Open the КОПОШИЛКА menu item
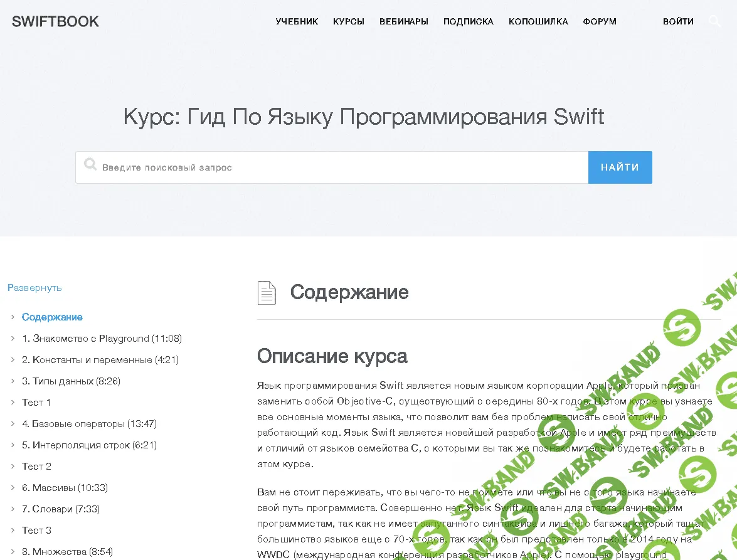 point(538,21)
